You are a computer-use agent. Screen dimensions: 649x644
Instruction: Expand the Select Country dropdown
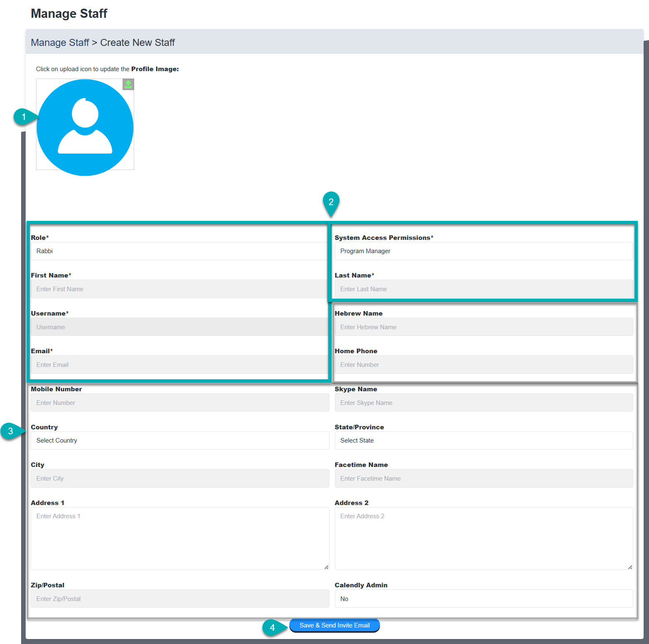pyautogui.click(x=180, y=441)
